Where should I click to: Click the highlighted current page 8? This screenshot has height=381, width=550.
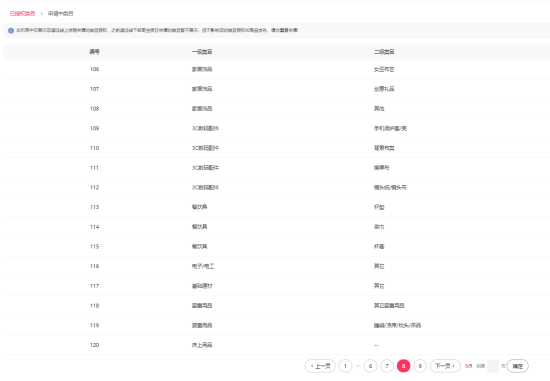[x=403, y=366]
